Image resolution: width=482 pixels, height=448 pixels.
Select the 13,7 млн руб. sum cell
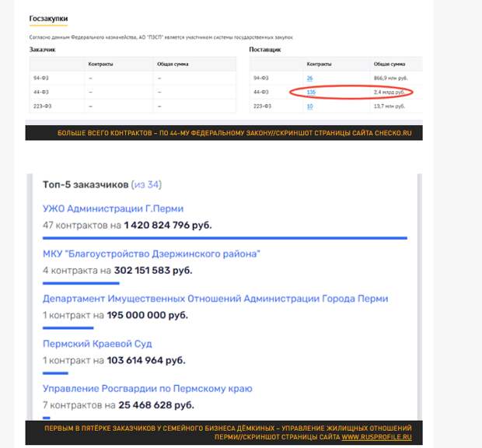[x=389, y=106]
